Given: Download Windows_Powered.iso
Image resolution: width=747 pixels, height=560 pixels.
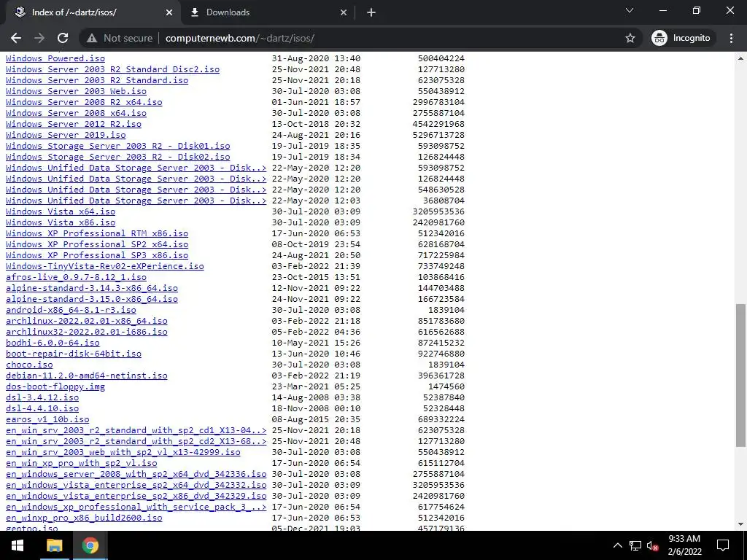Looking at the screenshot, I should click(x=55, y=58).
